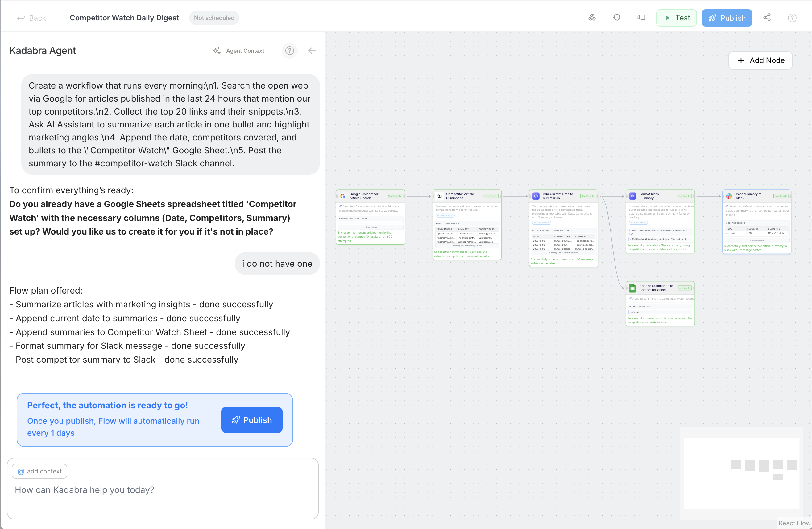Collapse agent panel with left arrow
This screenshot has height=529, width=812.
pyautogui.click(x=312, y=51)
